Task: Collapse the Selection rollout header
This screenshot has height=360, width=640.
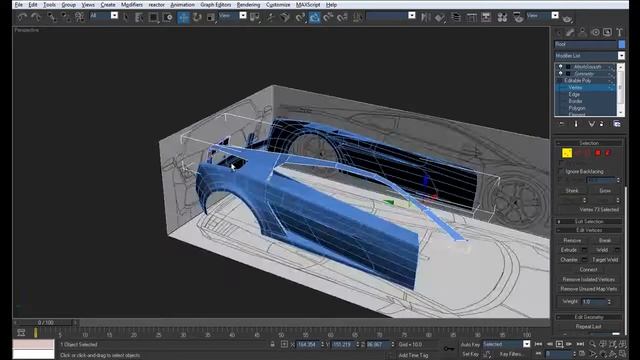Action: point(589,143)
